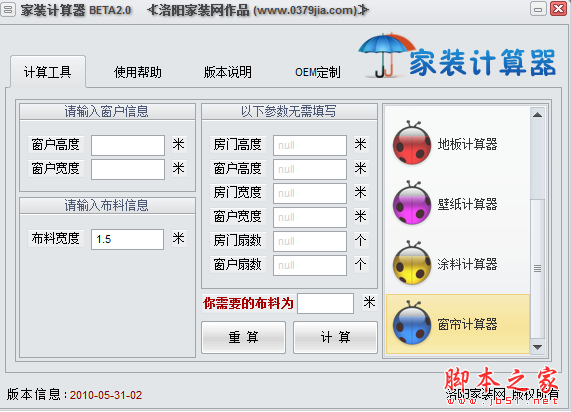This screenshot has height=412, width=571.
Task: Close the 家装计算器 window
Action: pyautogui.click(x=559, y=9)
